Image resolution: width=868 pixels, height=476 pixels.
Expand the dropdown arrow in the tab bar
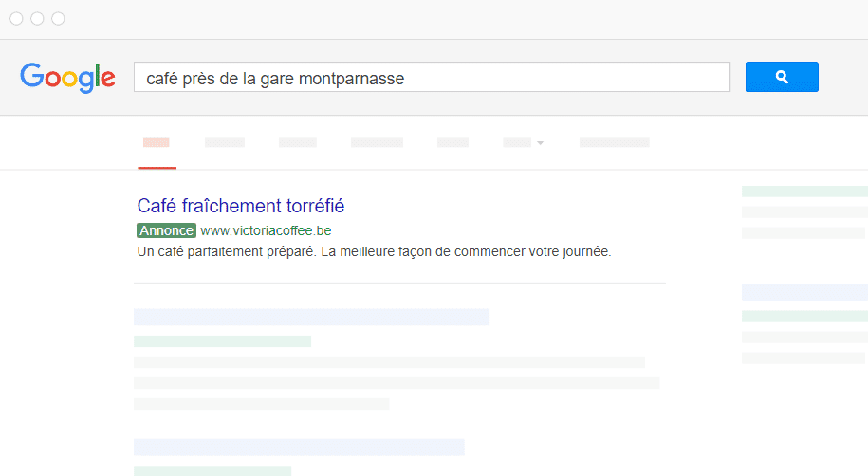point(541,143)
